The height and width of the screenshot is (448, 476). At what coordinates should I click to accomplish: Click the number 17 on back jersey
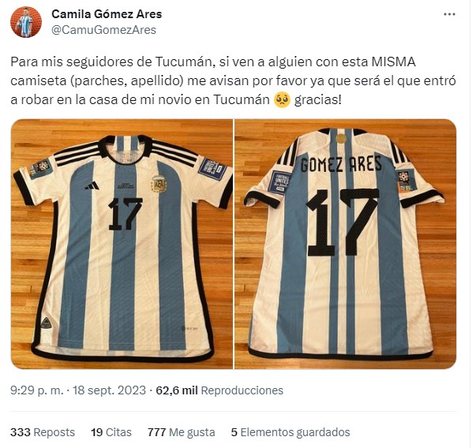click(343, 222)
